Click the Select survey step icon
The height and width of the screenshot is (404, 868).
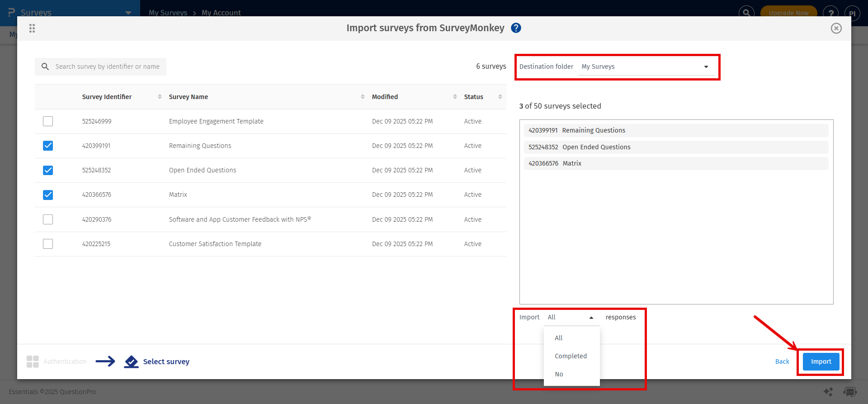point(132,361)
